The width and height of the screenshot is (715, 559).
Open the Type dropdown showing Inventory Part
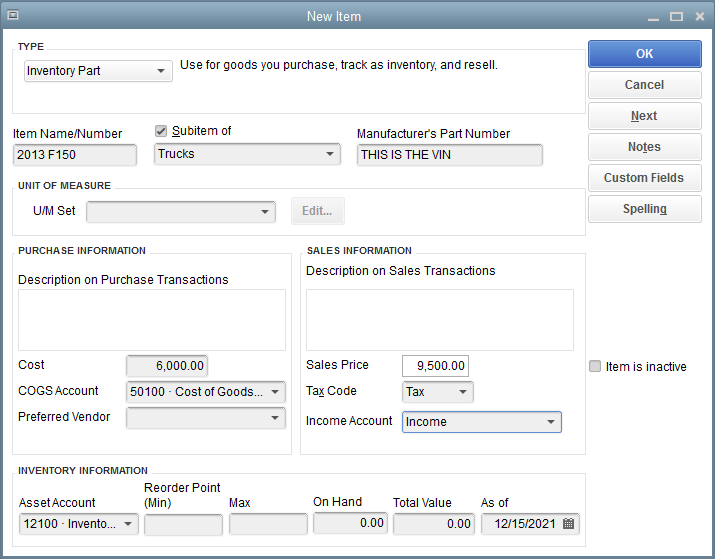[162, 71]
